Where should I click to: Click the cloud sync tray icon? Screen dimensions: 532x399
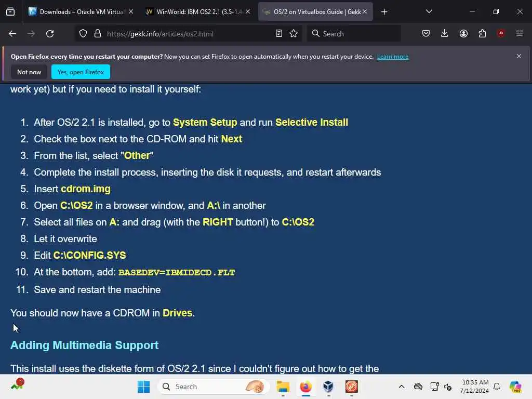pyautogui.click(x=418, y=387)
